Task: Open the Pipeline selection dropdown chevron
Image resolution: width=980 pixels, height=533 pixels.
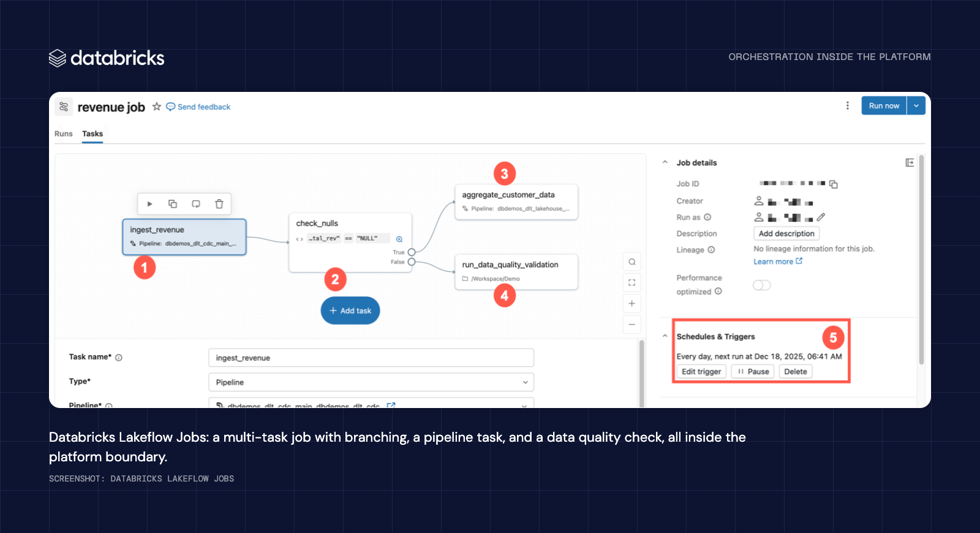Action: tap(524, 405)
